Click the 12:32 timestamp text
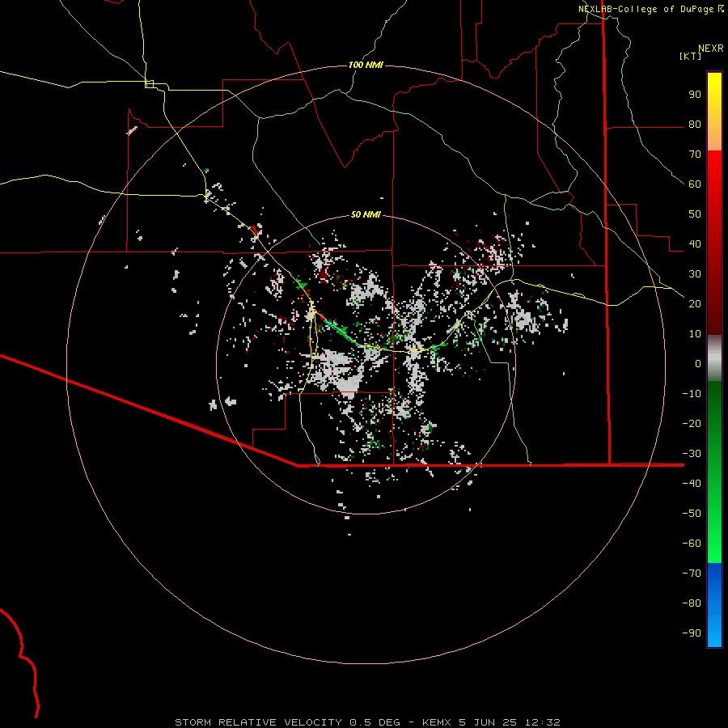 coord(542,722)
